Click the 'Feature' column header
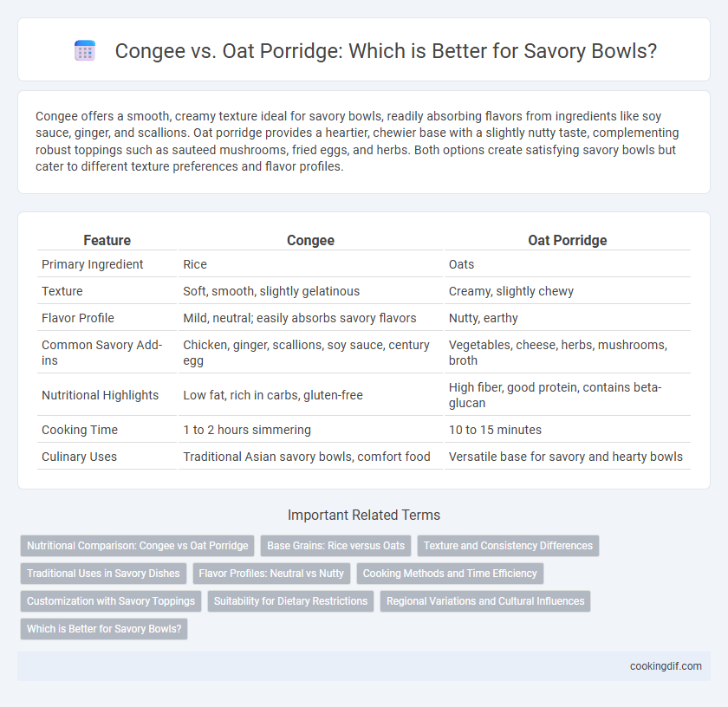The height and width of the screenshot is (707, 728). coord(107,240)
